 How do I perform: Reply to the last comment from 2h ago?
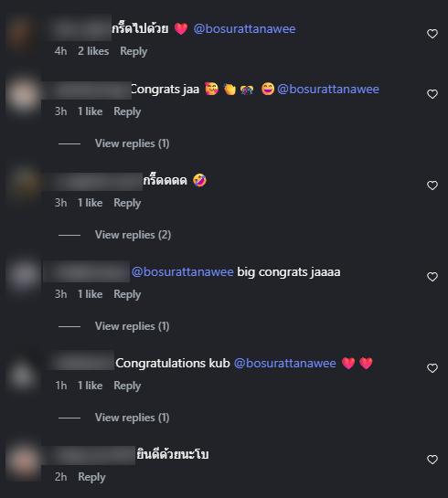pos(91,477)
